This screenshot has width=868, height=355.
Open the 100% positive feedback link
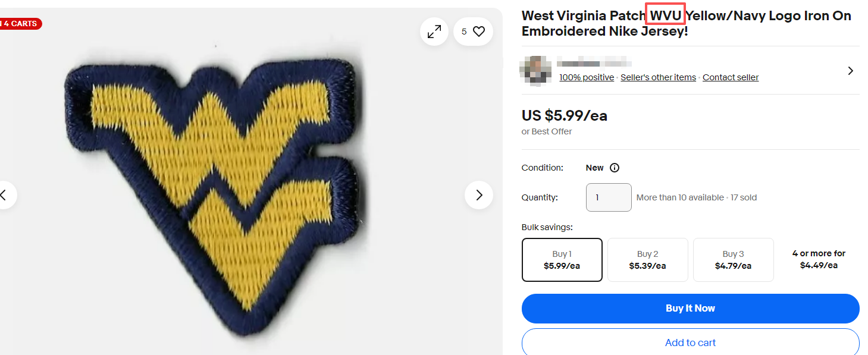pos(586,77)
